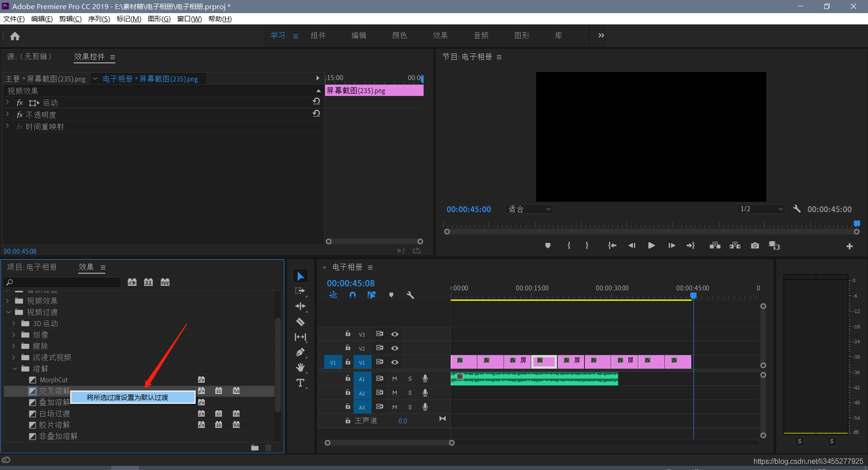Open the 序列 menu

99,19
